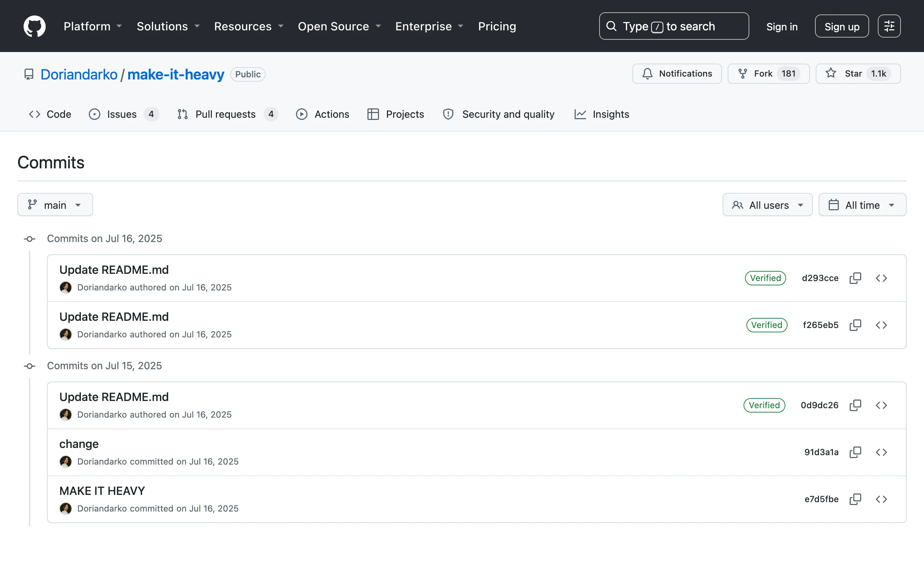Image resolution: width=924 pixels, height=578 pixels.
Task: Open the Enterprise menu
Action: (429, 26)
